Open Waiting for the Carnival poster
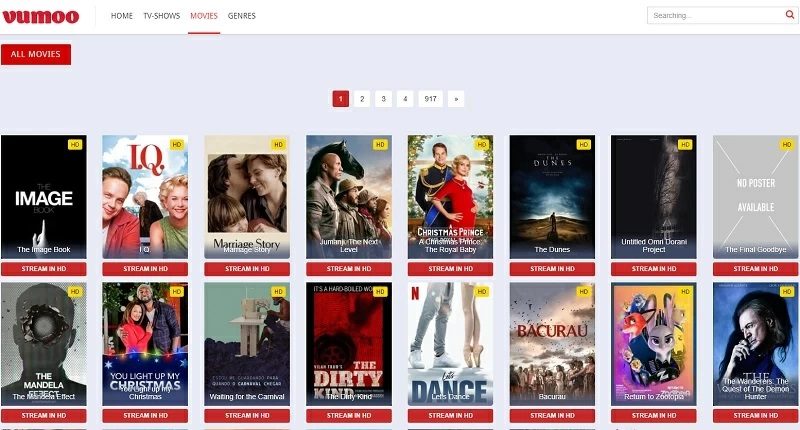Screen dimensions: 800x430 pyautogui.click(x=247, y=344)
